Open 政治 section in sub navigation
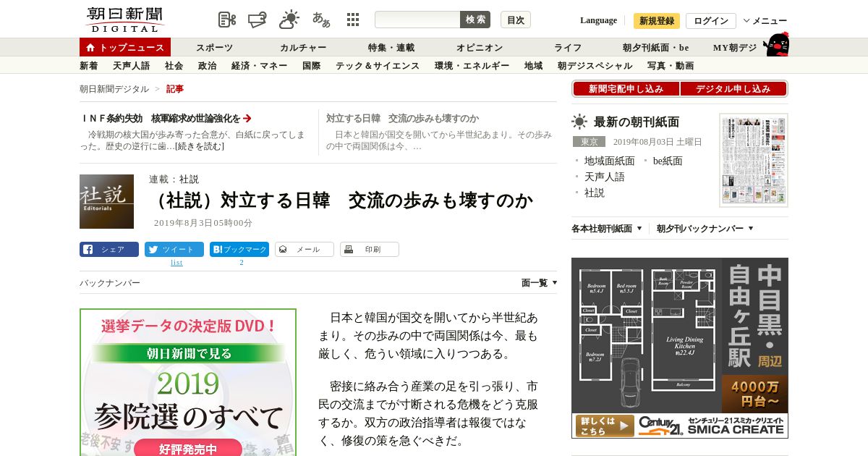Screen dimensions: 868x456 207,66
